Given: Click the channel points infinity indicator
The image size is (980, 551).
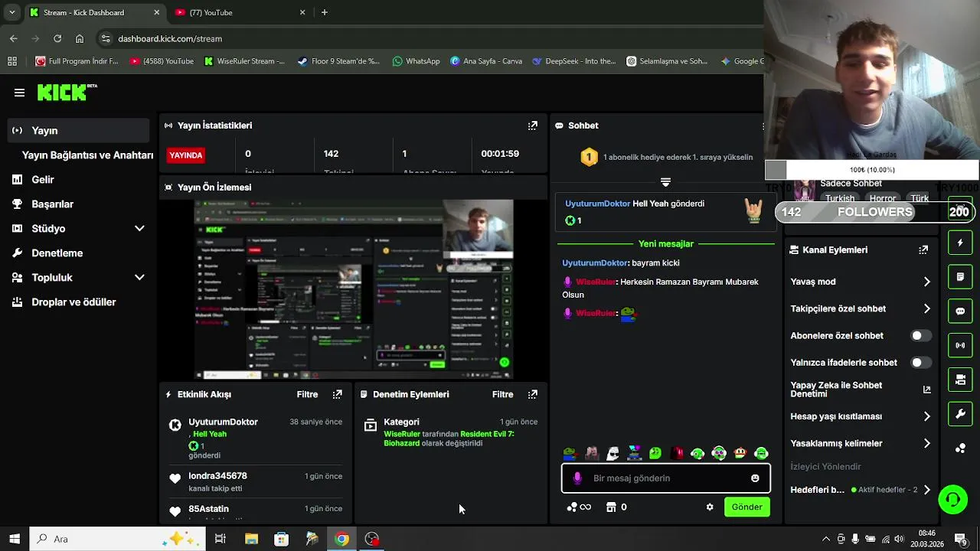Looking at the screenshot, I should click(x=579, y=507).
